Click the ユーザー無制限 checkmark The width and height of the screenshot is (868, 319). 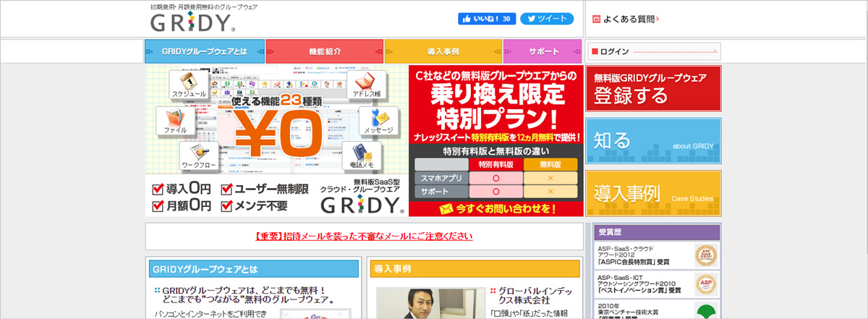226,190
